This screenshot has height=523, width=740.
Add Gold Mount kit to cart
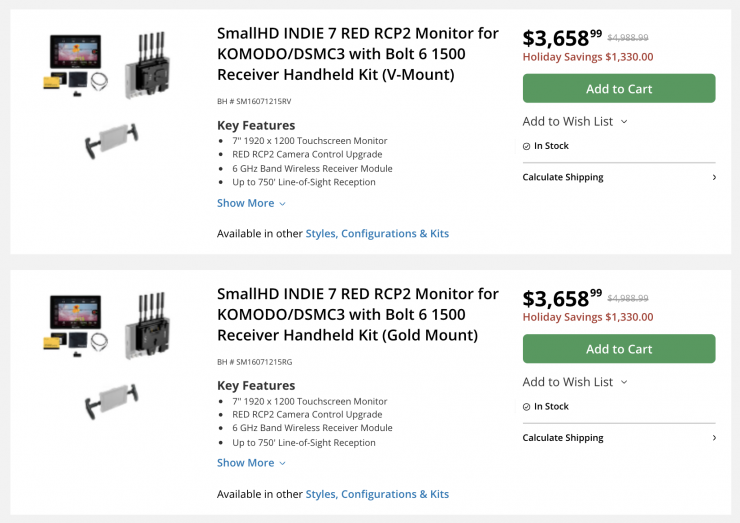[x=618, y=349]
